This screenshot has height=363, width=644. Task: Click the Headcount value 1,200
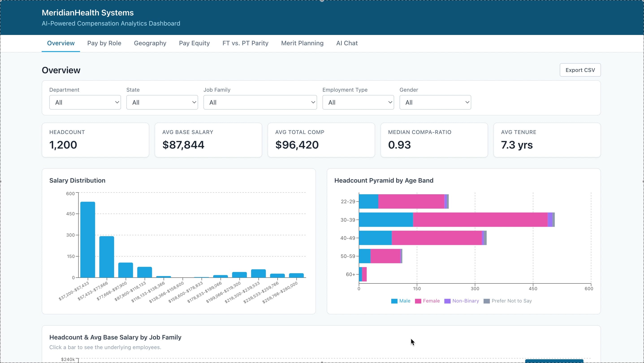(x=63, y=145)
